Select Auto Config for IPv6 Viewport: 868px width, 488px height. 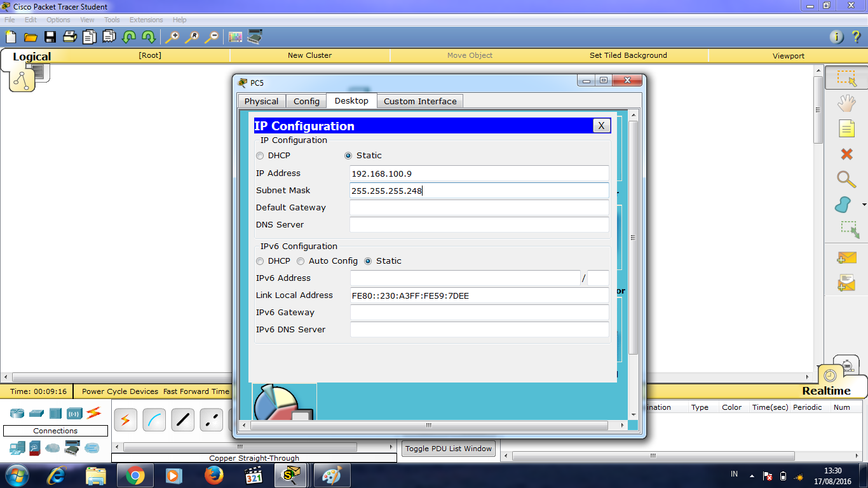(327, 261)
